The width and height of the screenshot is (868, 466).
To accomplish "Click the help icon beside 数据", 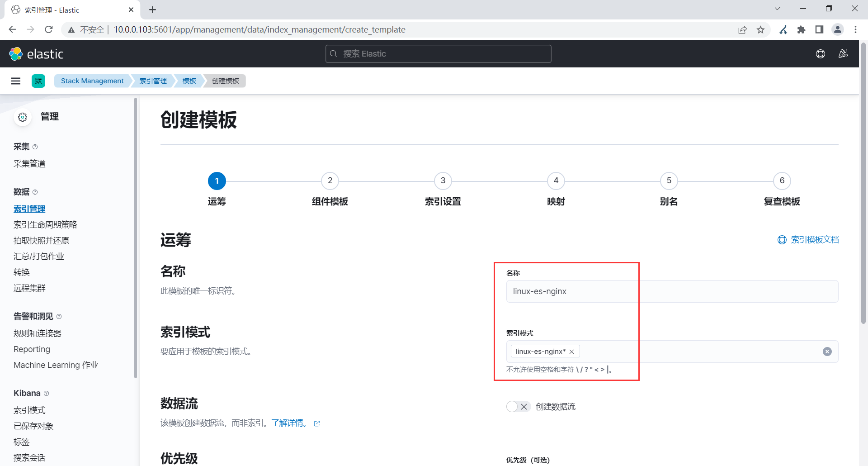I will click(35, 192).
